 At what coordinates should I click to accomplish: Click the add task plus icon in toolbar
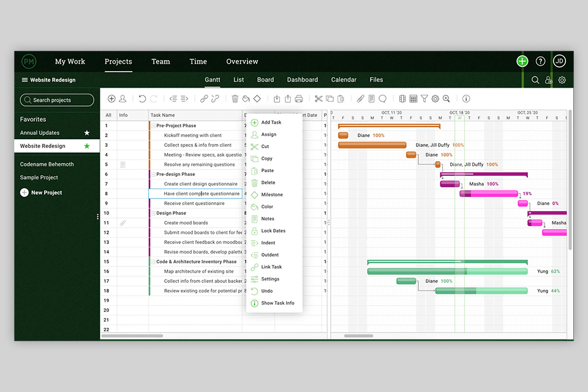coord(111,99)
